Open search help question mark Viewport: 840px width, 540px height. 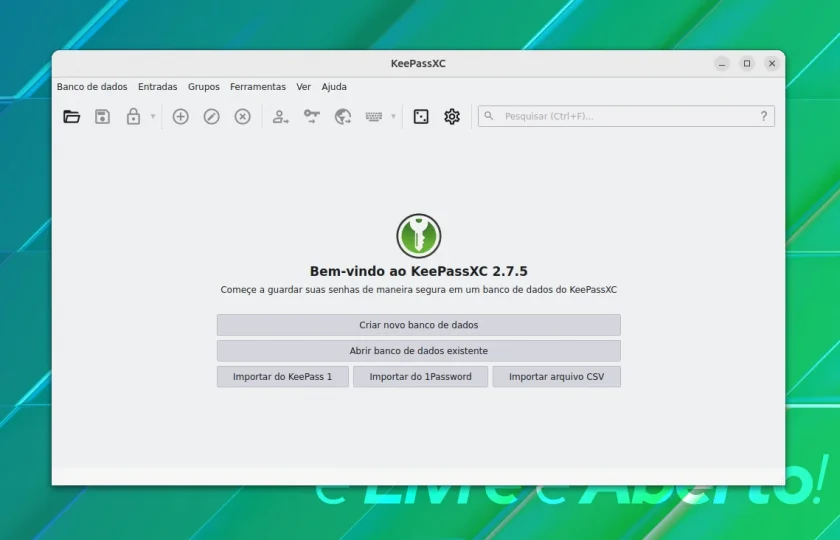point(764,116)
